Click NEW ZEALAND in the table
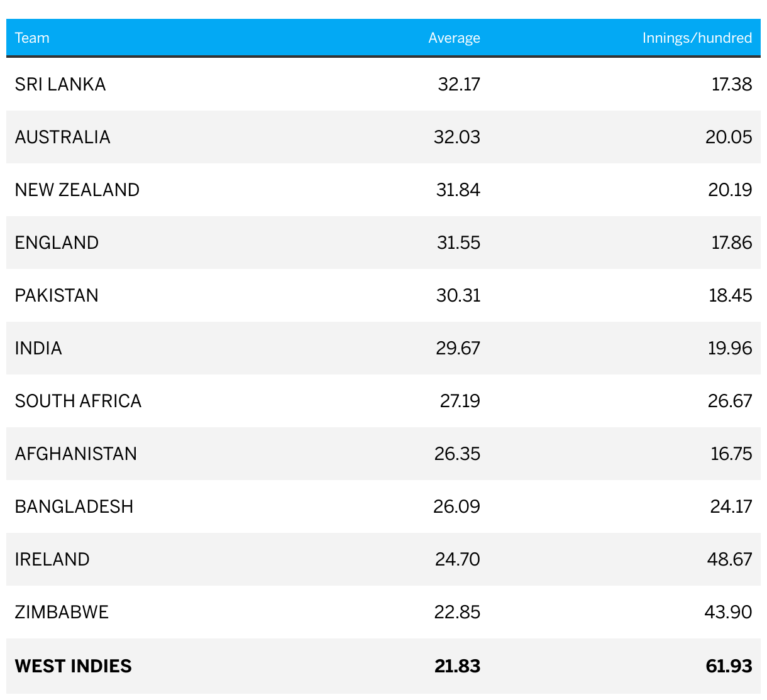 77,190
